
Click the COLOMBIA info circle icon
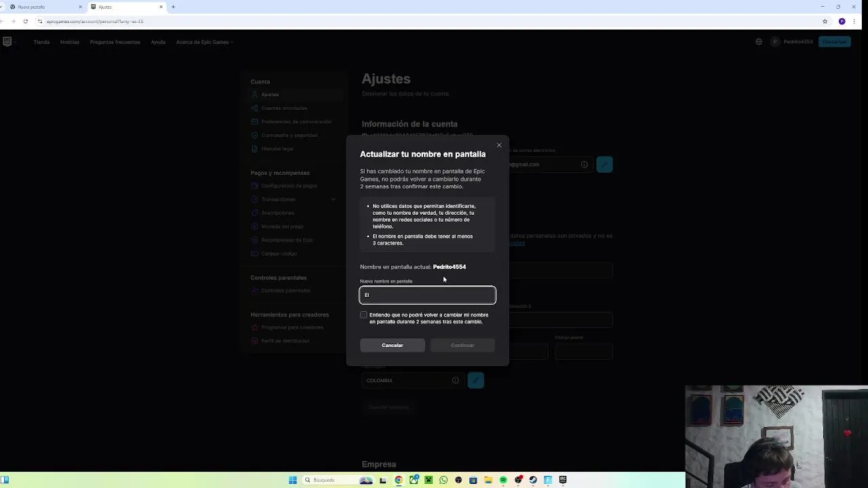click(x=456, y=380)
